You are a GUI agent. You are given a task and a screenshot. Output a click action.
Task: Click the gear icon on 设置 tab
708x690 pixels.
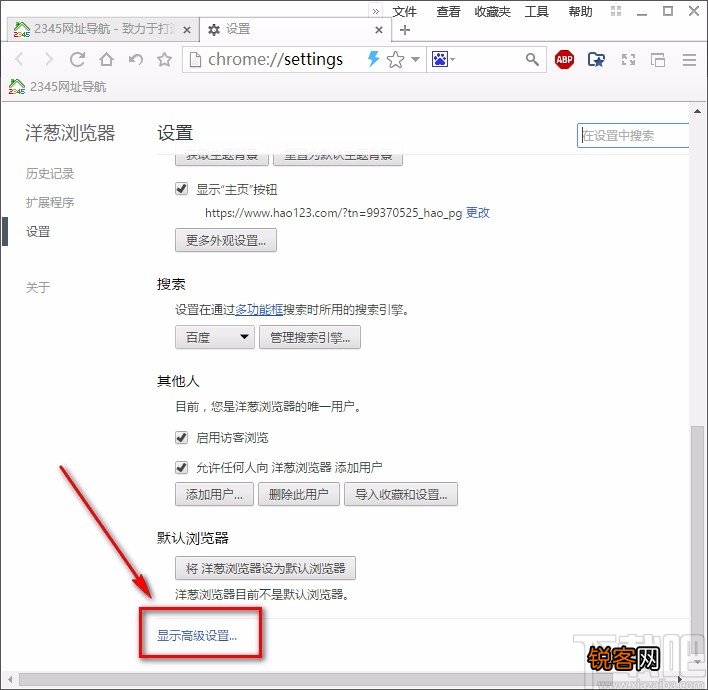[214, 30]
